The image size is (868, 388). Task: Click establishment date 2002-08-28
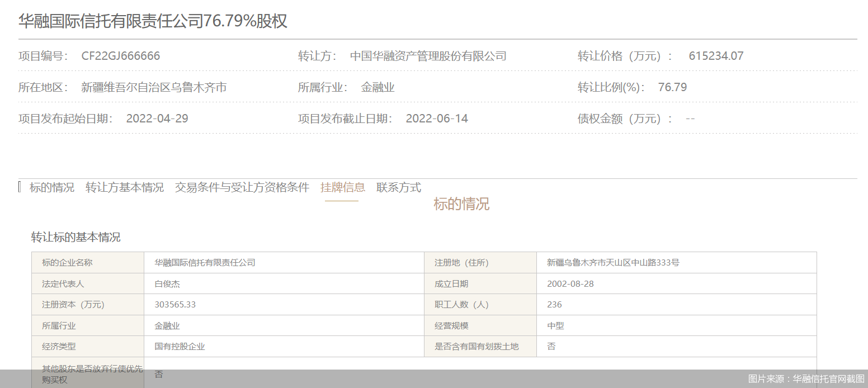point(570,283)
